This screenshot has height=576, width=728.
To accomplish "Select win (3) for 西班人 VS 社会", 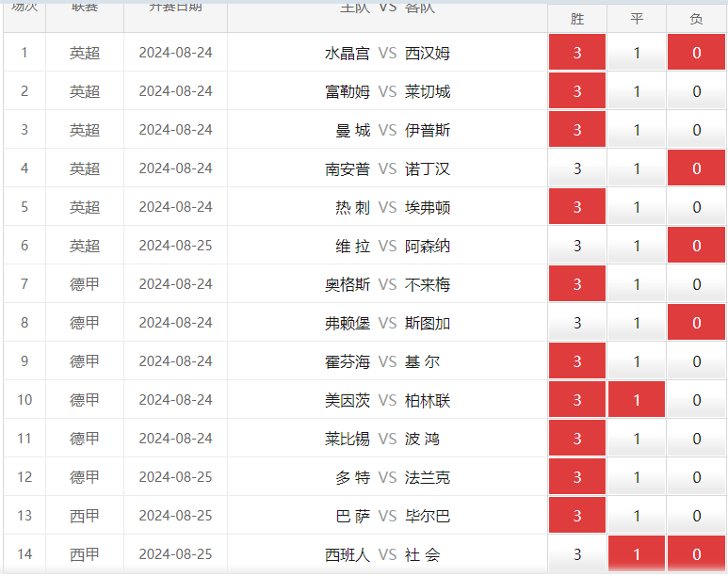I will point(577,552).
